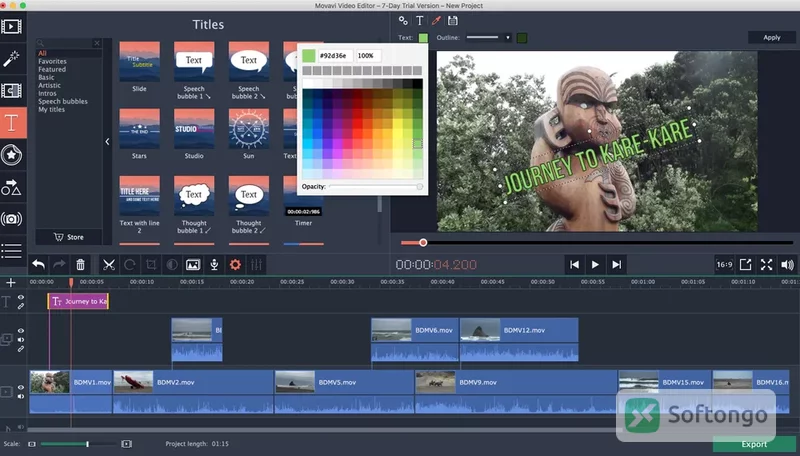Image resolution: width=800 pixels, height=456 pixels.
Task: Mute the main video track speaker
Action: [x=21, y=396]
